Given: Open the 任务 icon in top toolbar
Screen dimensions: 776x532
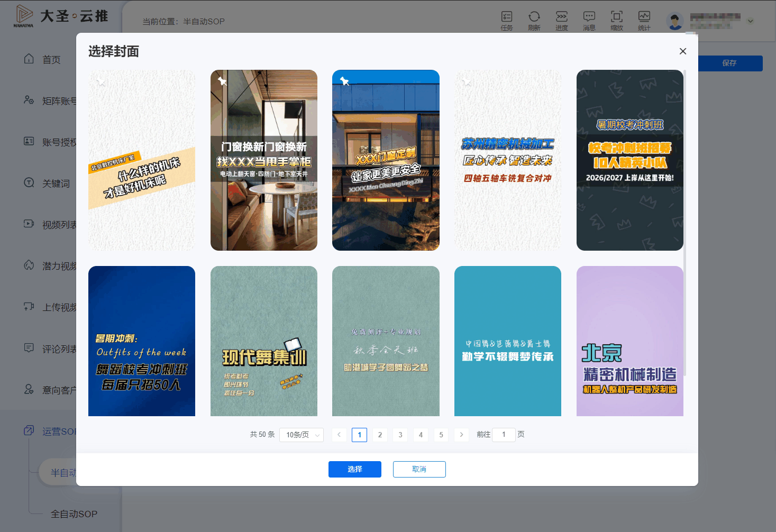Looking at the screenshot, I should [507, 17].
